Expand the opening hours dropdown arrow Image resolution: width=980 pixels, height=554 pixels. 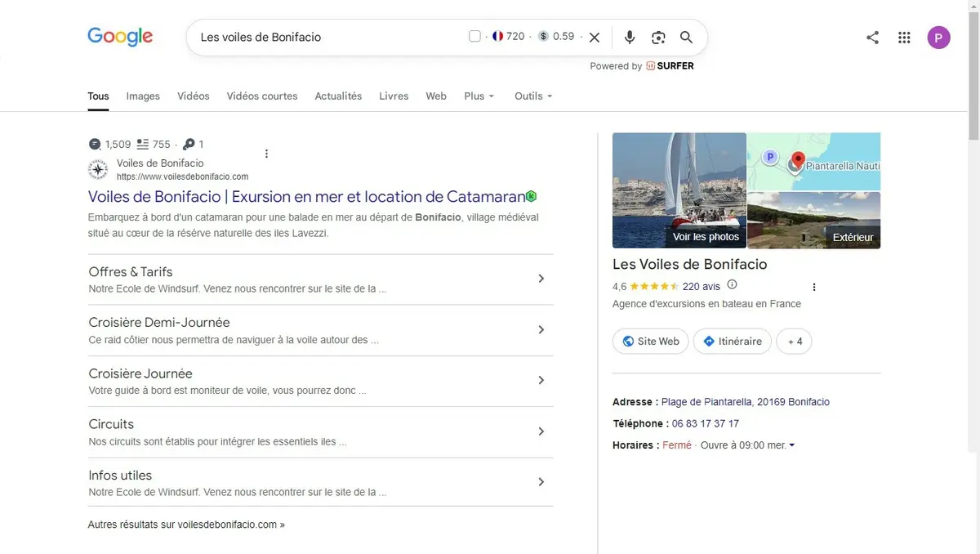pyautogui.click(x=791, y=445)
